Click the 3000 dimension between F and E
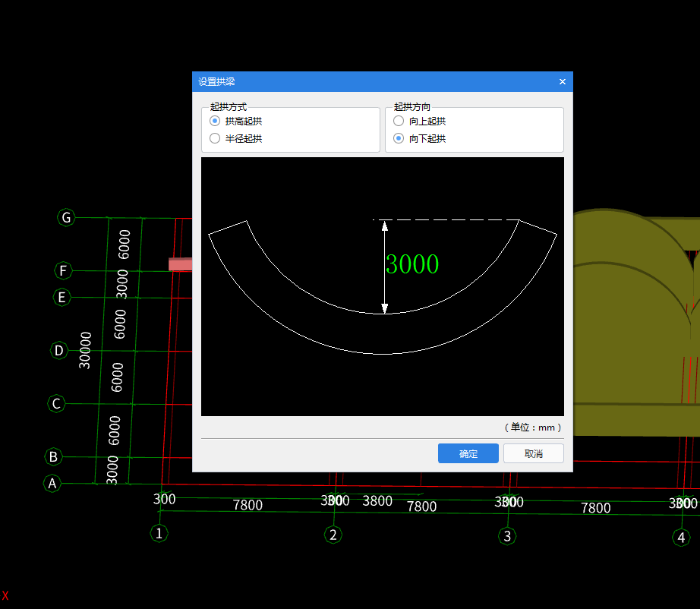This screenshot has height=609, width=700. (x=122, y=284)
